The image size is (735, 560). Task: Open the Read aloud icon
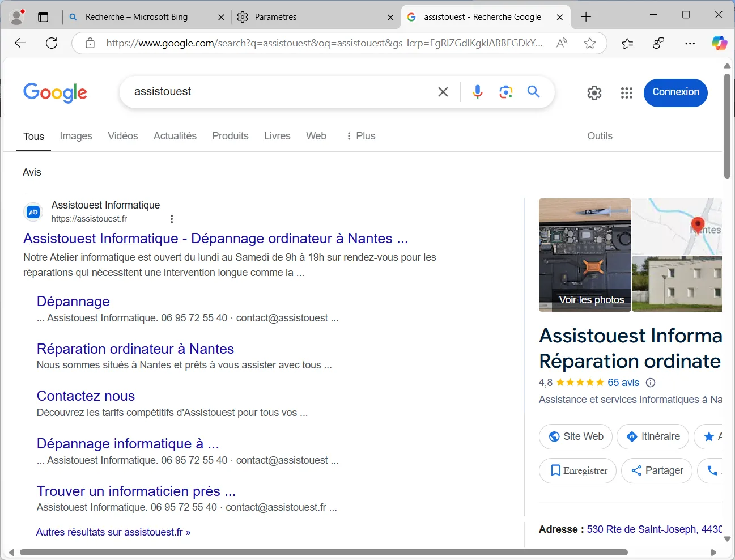tap(562, 43)
